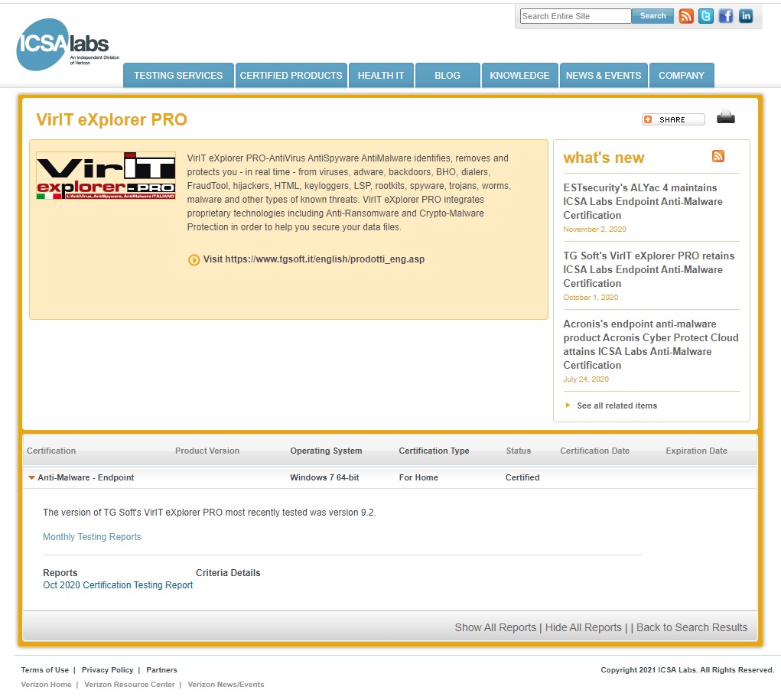Collapse the Anti-Malware - Endpoint row

click(32, 477)
